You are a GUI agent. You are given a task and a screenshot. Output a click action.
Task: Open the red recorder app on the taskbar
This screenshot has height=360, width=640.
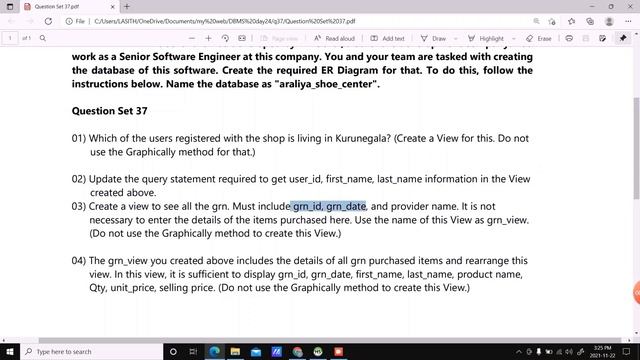click(338, 351)
